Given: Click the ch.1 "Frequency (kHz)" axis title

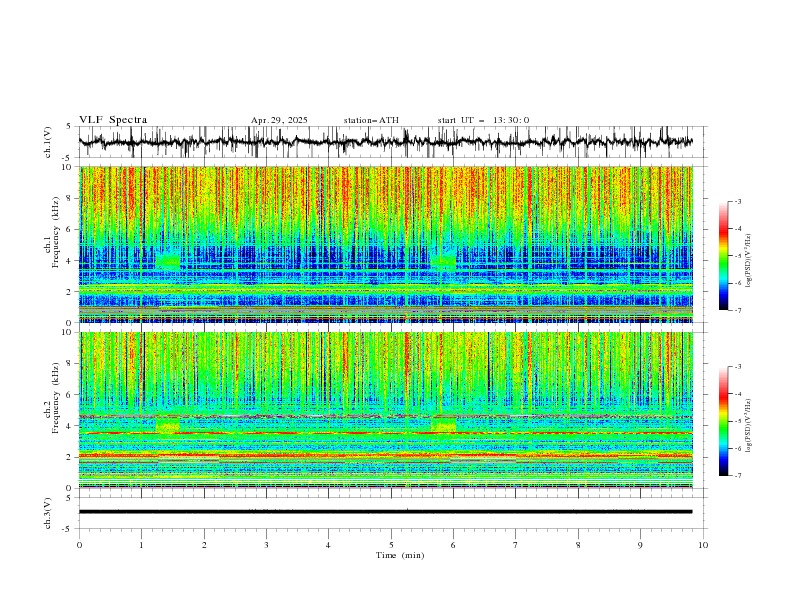Looking at the screenshot, I should pos(56,233).
